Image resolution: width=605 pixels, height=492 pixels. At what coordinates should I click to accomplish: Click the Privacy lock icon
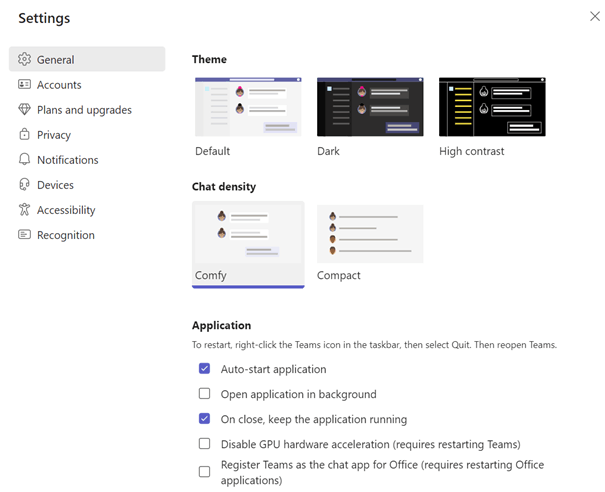pyautogui.click(x=24, y=134)
